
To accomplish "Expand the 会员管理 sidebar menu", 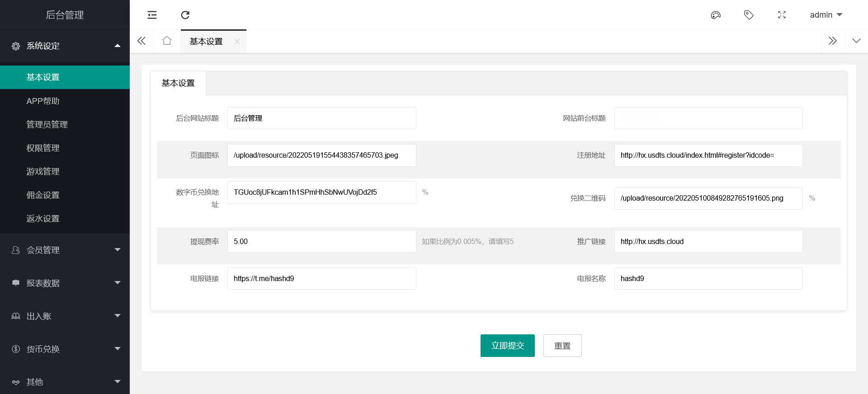I will click(65, 250).
